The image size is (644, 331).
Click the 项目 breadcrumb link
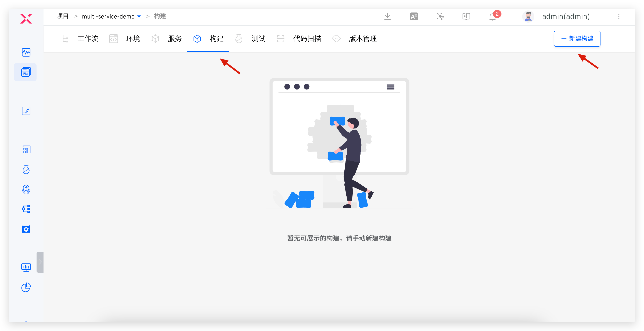[62, 16]
